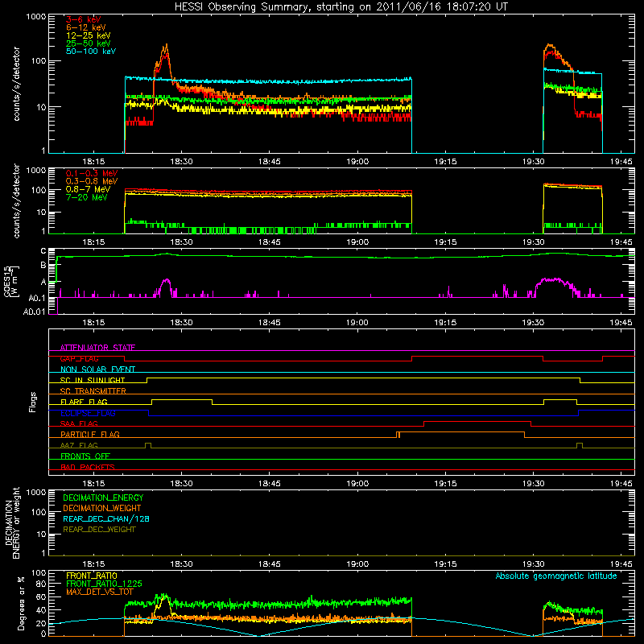Click the NON_SOLAR_EVENT flag label
This screenshot has width=644, height=644.
click(x=97, y=369)
